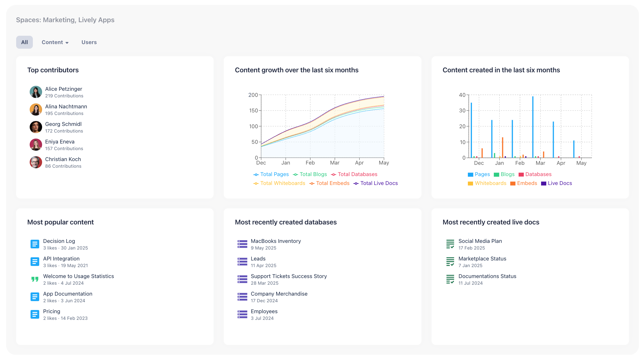The image size is (644, 359).
Task: Click the database icon next to MacBooks Inventory
Action: pos(242,244)
